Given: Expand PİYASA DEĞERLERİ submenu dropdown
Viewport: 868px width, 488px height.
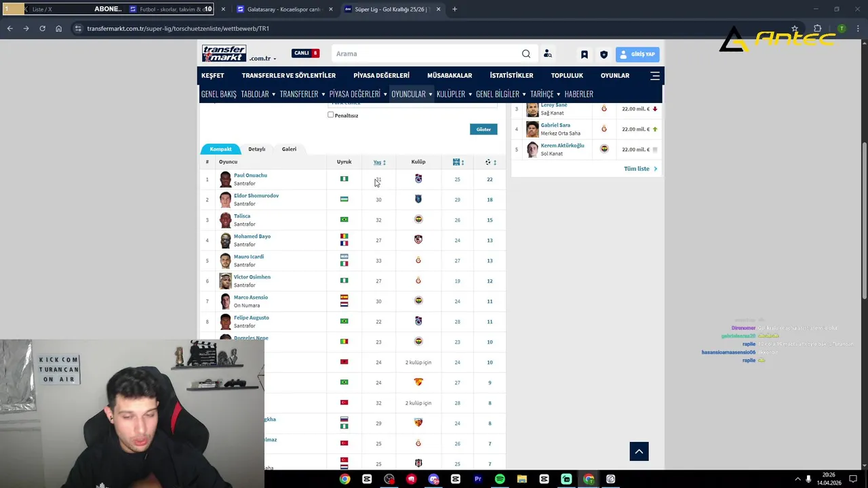Looking at the screenshot, I should coord(358,94).
